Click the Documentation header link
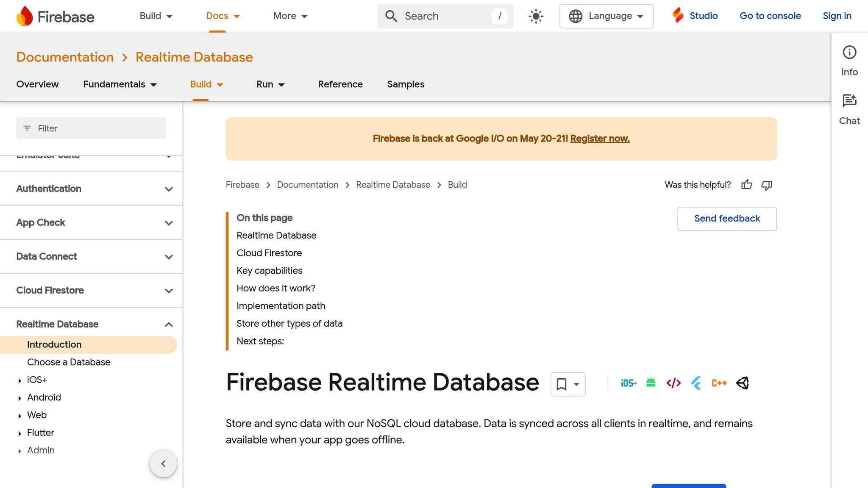This screenshot has width=868, height=488. tap(65, 57)
